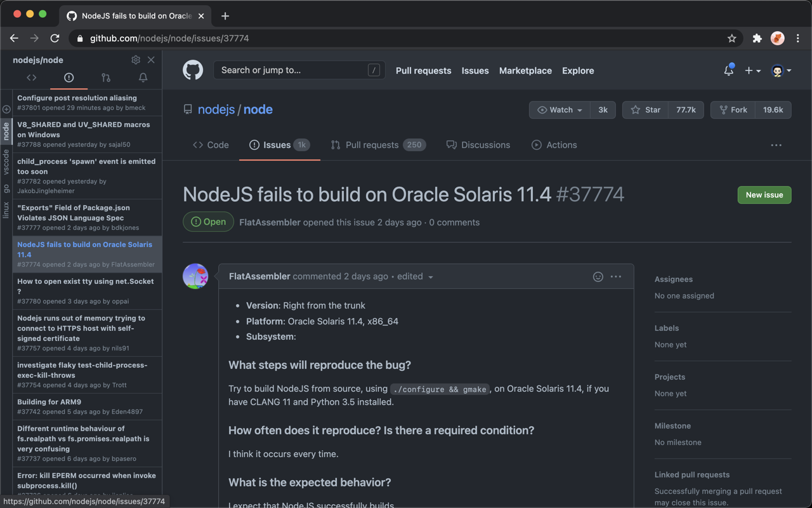View the 19.6k forks count
The height and width of the screenshot is (508, 812).
click(x=773, y=110)
